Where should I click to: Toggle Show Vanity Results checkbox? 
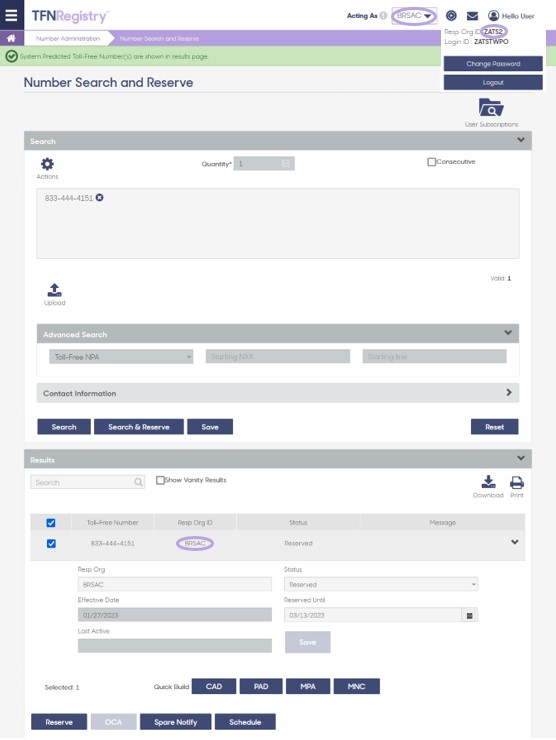(160, 480)
